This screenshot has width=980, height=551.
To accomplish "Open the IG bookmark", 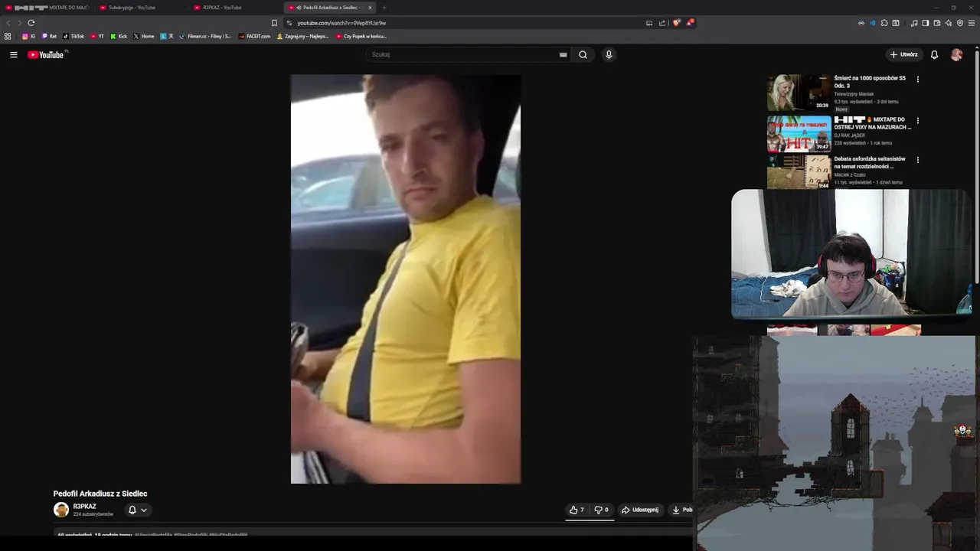I will 28,36.
